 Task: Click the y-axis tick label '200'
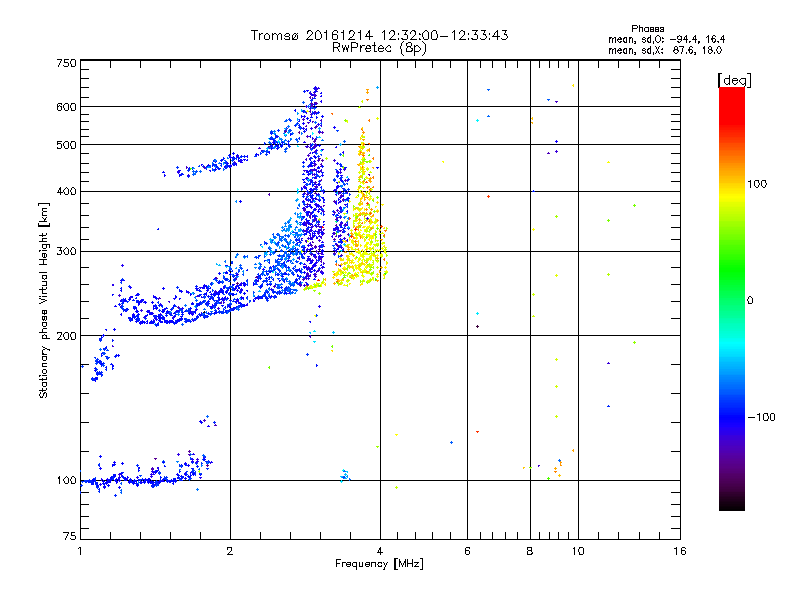pyautogui.click(x=66, y=336)
